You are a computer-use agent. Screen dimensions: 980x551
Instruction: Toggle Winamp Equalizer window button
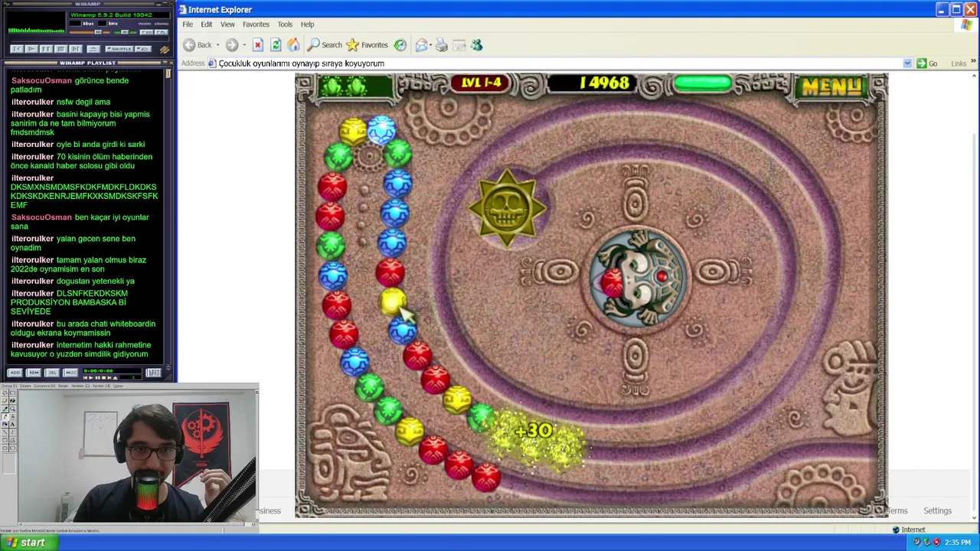tap(146, 32)
